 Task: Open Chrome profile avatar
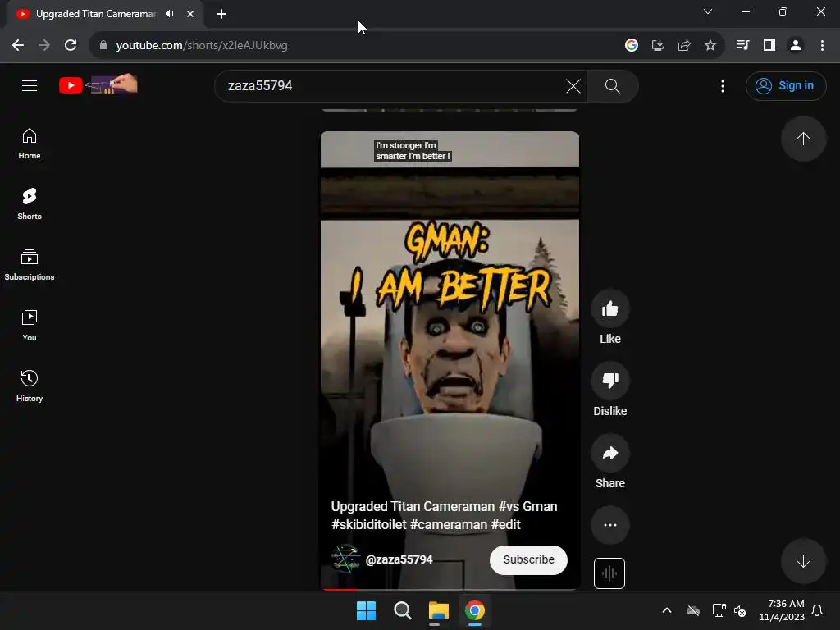click(796, 46)
